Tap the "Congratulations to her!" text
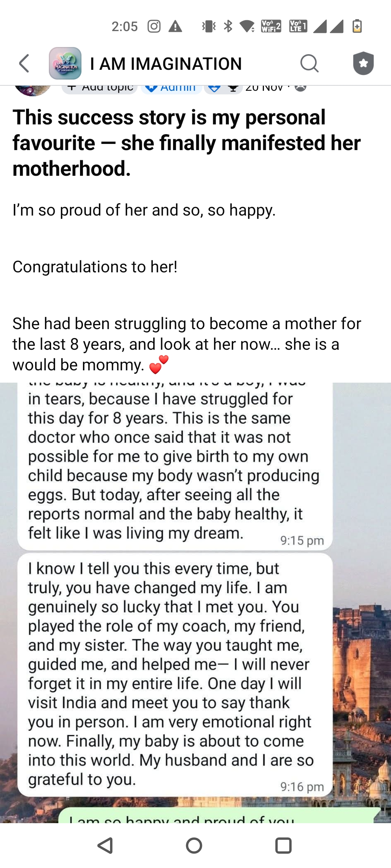The width and height of the screenshot is (391, 868). [x=95, y=267]
